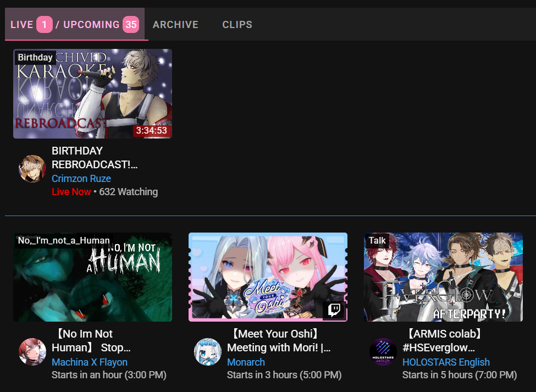Open the Birthday Karaoke Rebroadcast thumbnail
This screenshot has height=392, width=536.
click(x=93, y=93)
